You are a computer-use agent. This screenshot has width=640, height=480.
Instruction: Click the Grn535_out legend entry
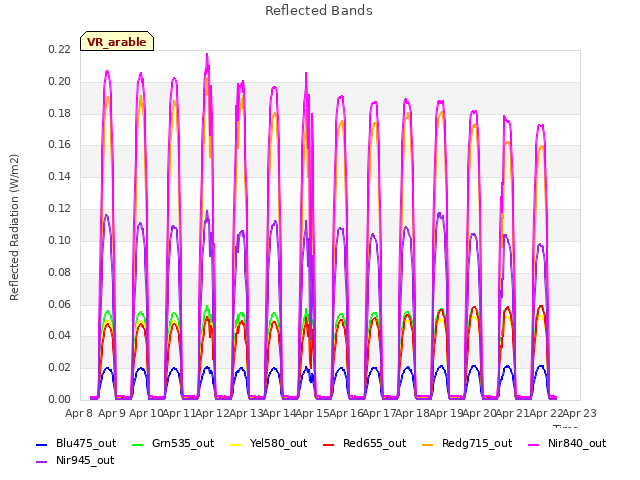(173, 443)
